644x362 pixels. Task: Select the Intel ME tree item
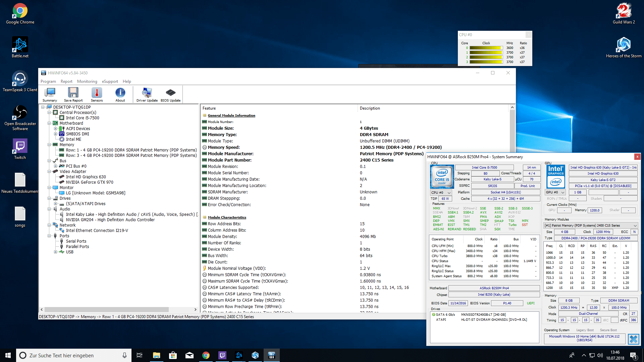[x=73, y=139]
